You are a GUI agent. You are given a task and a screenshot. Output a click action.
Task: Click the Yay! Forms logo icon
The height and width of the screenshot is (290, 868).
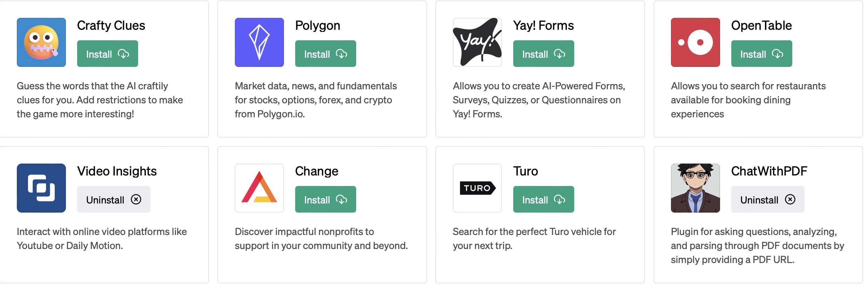tap(477, 42)
